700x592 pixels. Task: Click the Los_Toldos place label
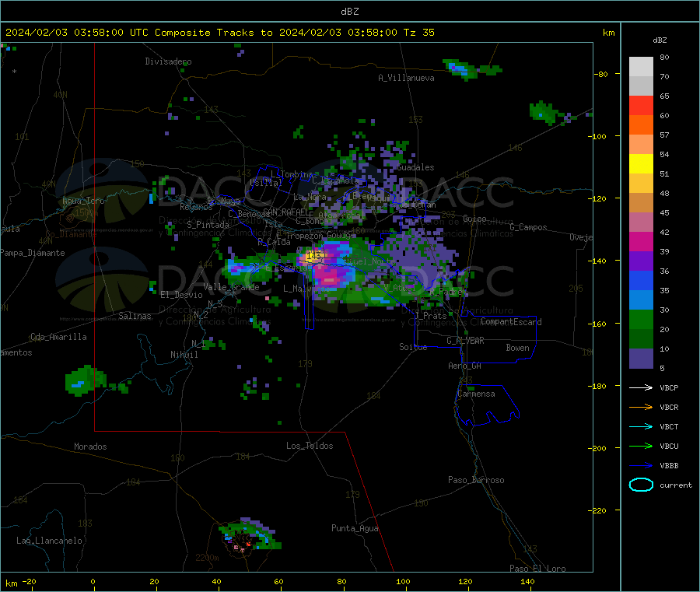(310, 446)
